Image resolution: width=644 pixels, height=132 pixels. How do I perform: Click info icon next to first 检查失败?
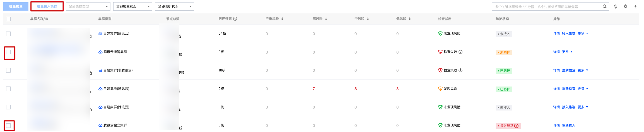click(460, 52)
